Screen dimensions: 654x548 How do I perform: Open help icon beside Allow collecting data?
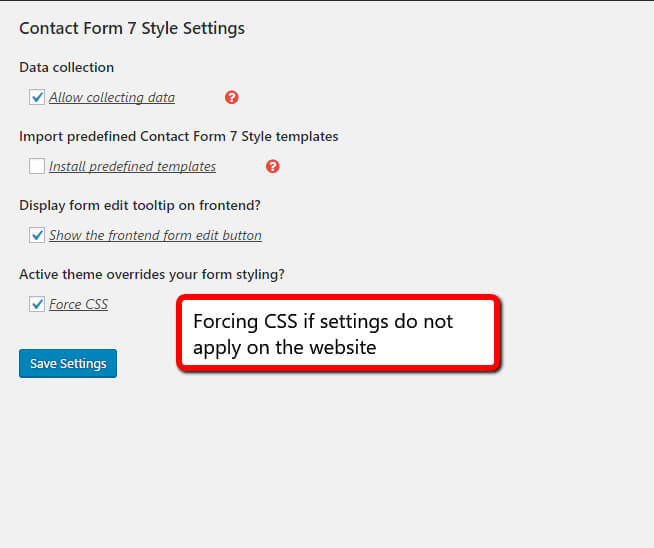(x=231, y=97)
